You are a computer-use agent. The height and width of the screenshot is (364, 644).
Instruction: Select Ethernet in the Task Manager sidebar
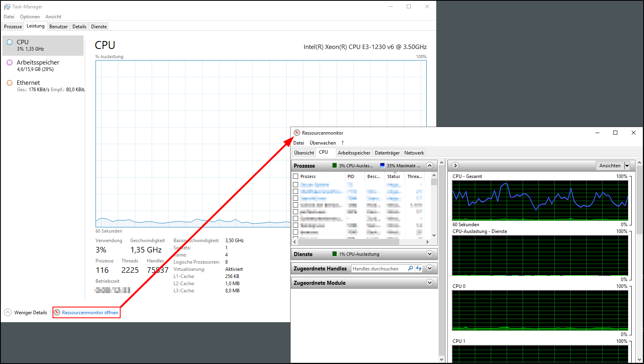(28, 86)
